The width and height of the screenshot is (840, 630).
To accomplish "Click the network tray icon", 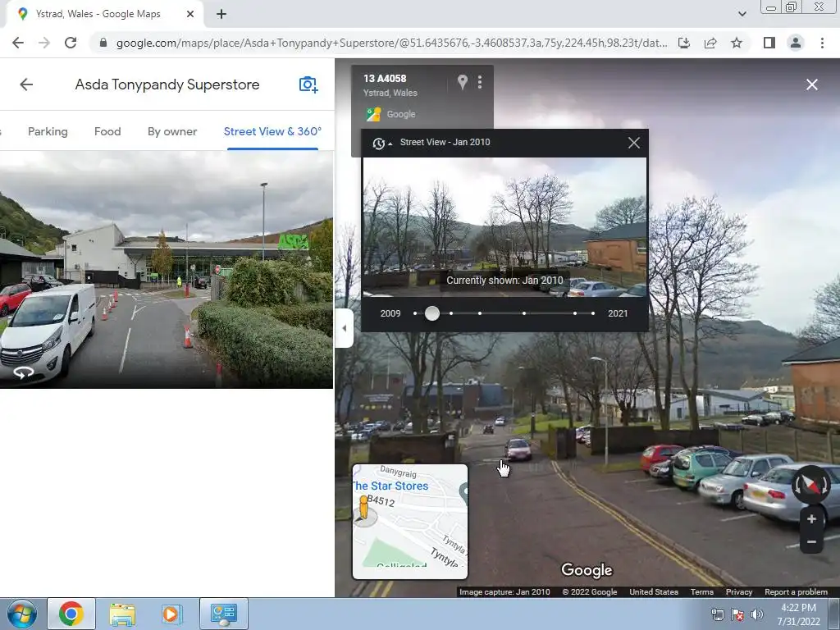I will [x=717, y=614].
